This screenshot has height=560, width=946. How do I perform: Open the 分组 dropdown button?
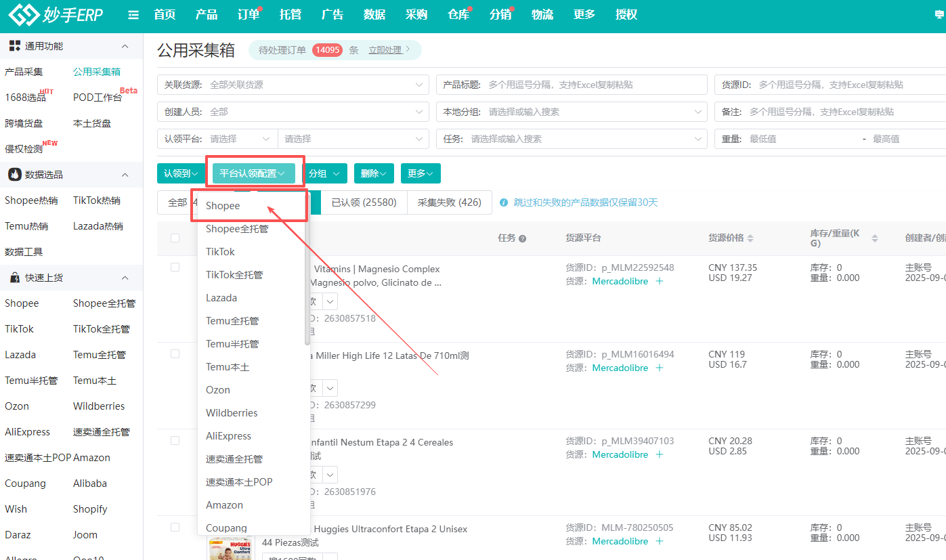click(325, 173)
